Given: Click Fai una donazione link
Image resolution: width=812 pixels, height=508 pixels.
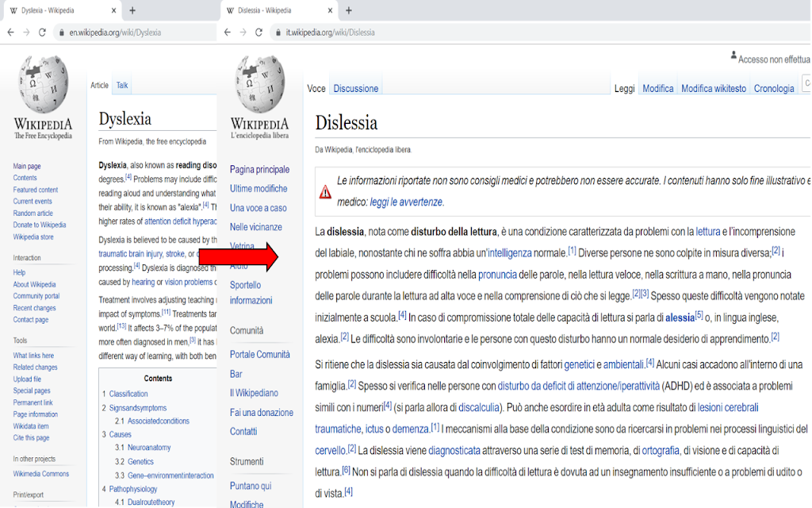Looking at the screenshot, I should point(262,413).
